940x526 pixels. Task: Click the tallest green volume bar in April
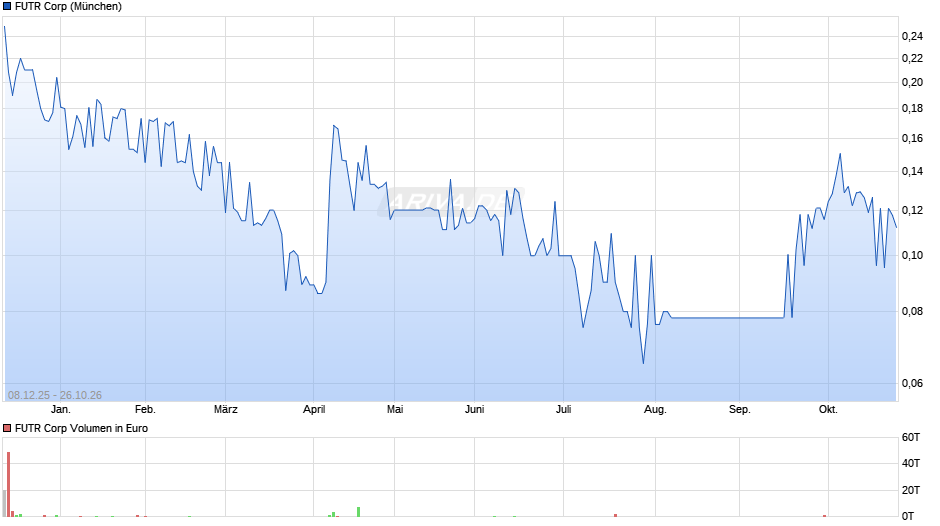click(358, 512)
